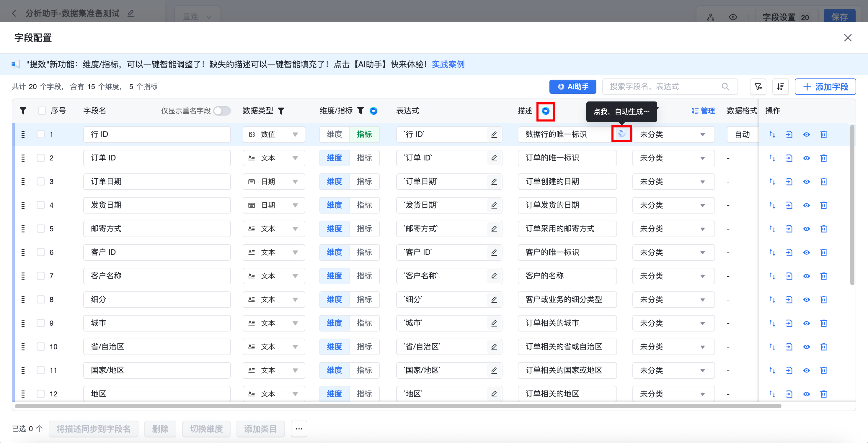Viewport: 868px width, 443px height.
Task: Click the field name input 订单 ID
Action: 157,158
